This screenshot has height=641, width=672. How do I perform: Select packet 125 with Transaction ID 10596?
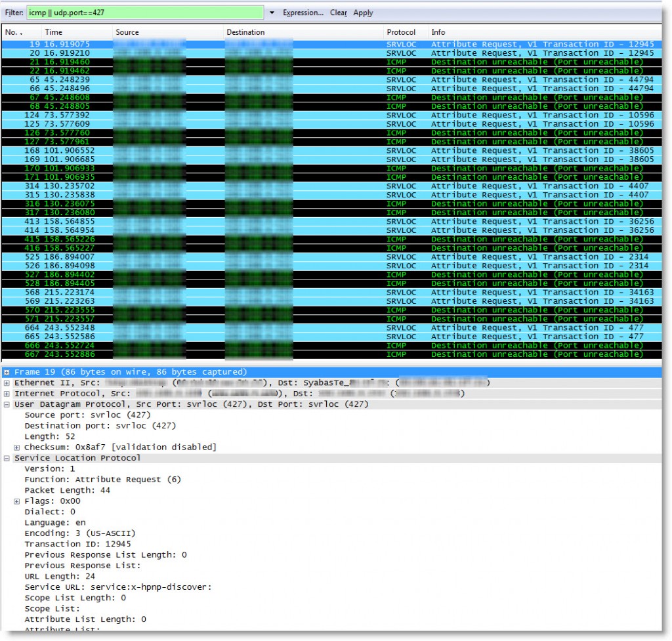click(331, 124)
